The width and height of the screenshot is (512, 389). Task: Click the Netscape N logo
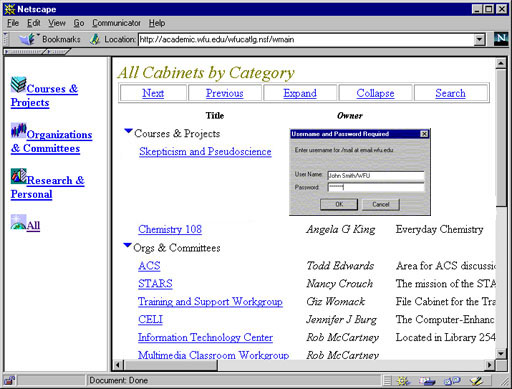501,39
